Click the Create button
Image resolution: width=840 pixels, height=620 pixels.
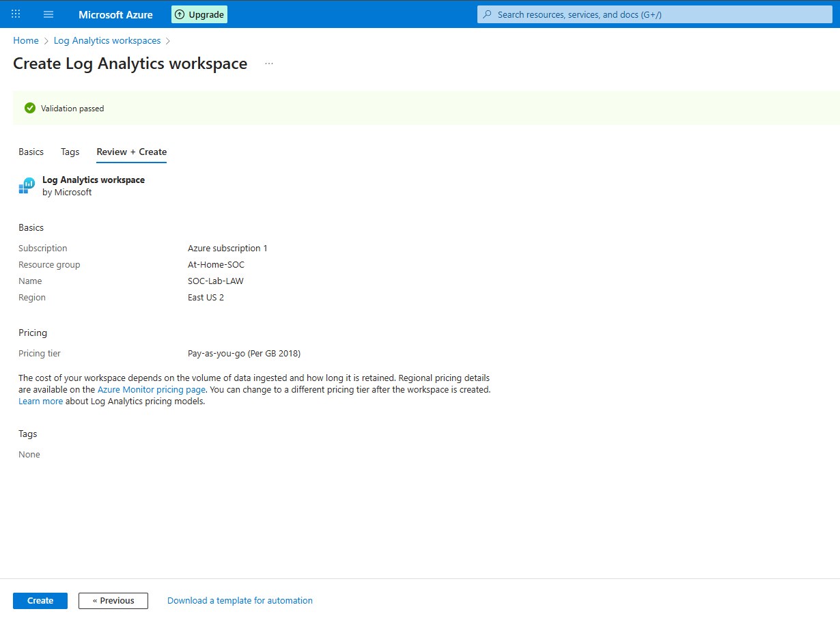(40, 601)
